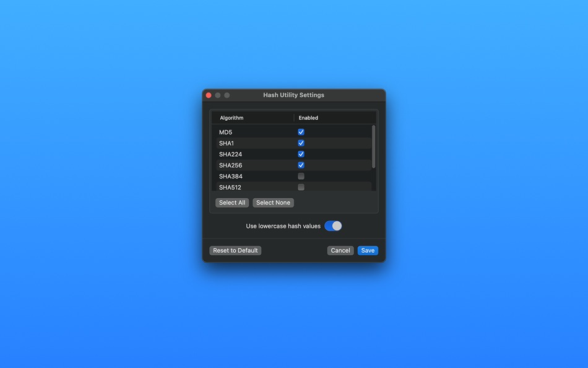Viewport: 588px width, 368px height.
Task: Uncheck the MD5 algorithm checkbox
Action: click(301, 131)
